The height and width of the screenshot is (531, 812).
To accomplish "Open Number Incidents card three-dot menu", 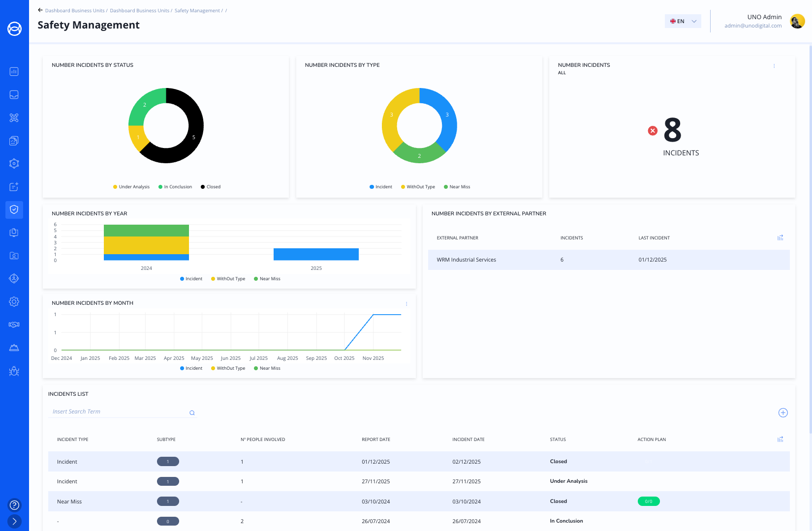I will point(774,66).
